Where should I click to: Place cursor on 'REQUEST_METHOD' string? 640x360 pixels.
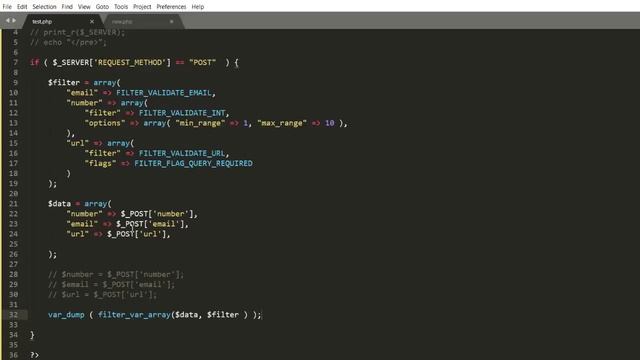coord(130,62)
